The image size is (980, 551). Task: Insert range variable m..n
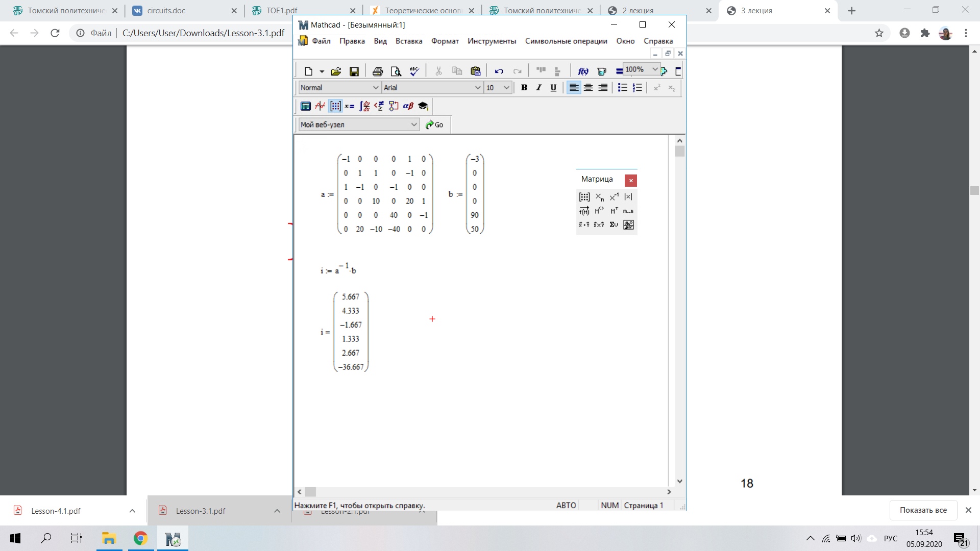pyautogui.click(x=628, y=211)
